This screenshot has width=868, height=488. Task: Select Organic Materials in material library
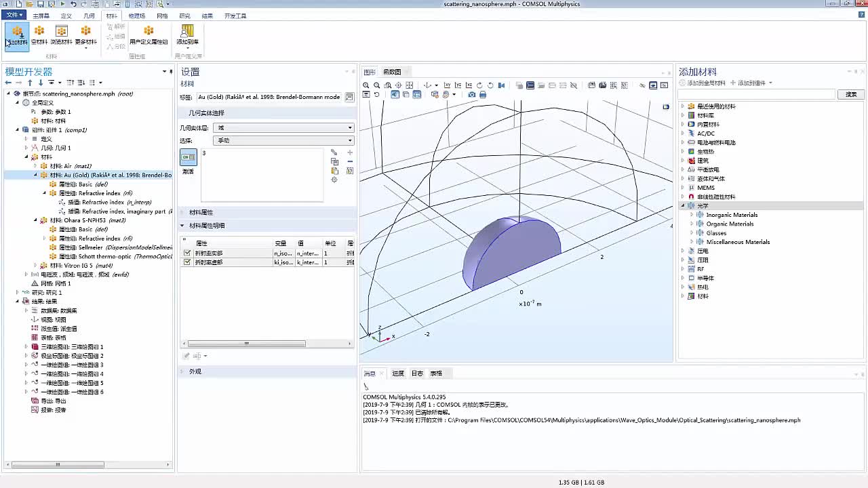point(730,224)
